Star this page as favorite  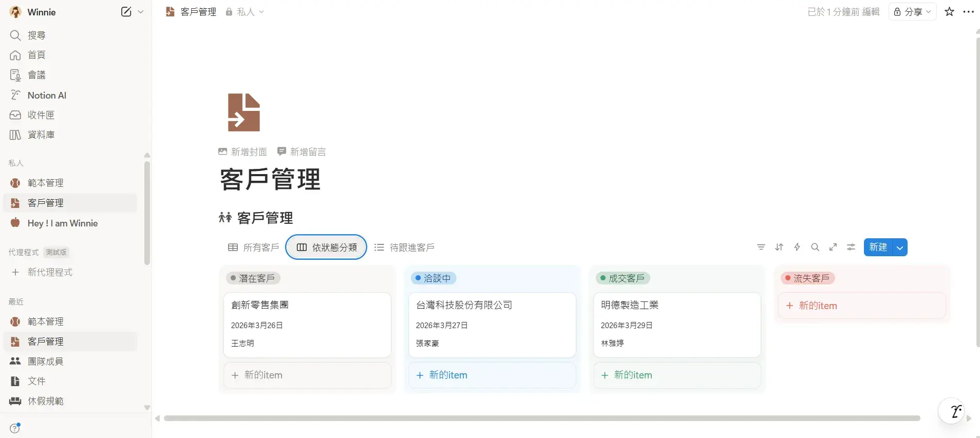(949, 12)
